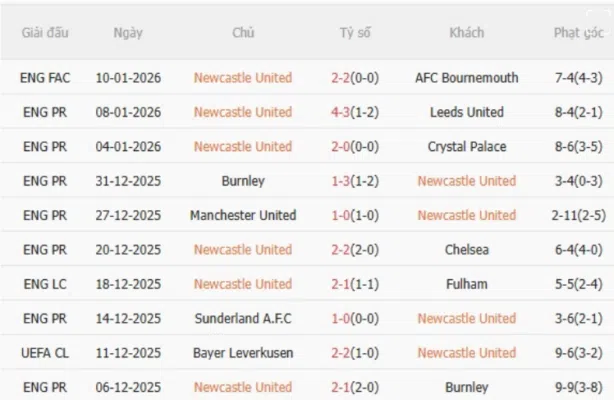The width and height of the screenshot is (614, 400).
Task: Open the AFC Bournemouth team link
Action: pos(467,78)
